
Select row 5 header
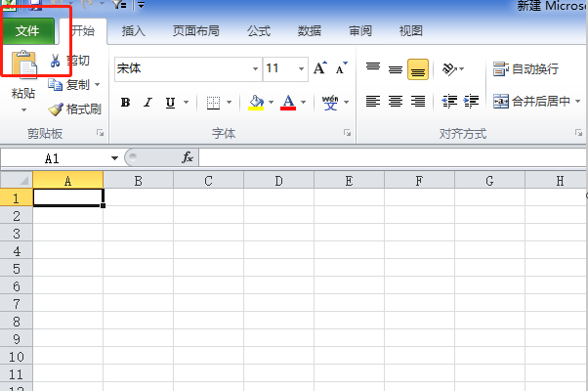17,269
